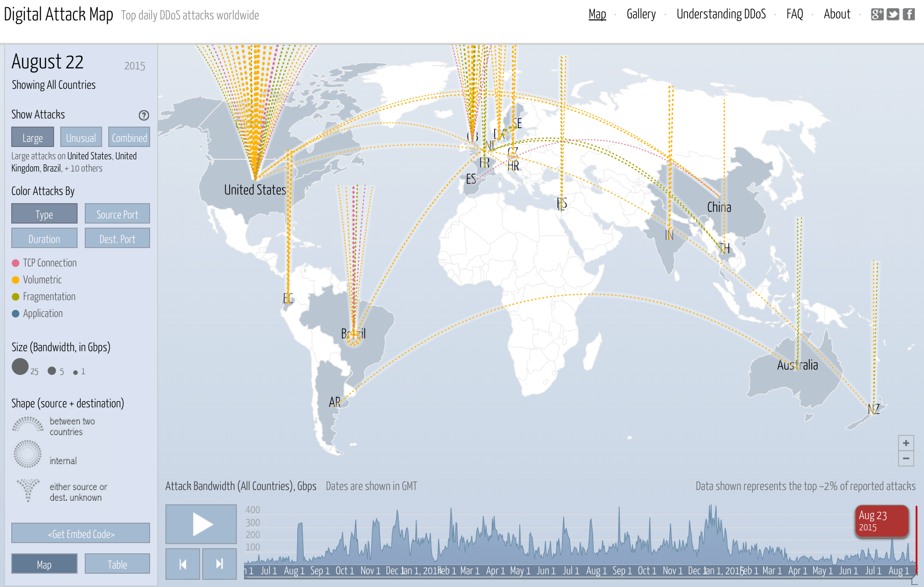Switch from Map to Table view
Viewport: 924px width, 587px height.
point(117,564)
